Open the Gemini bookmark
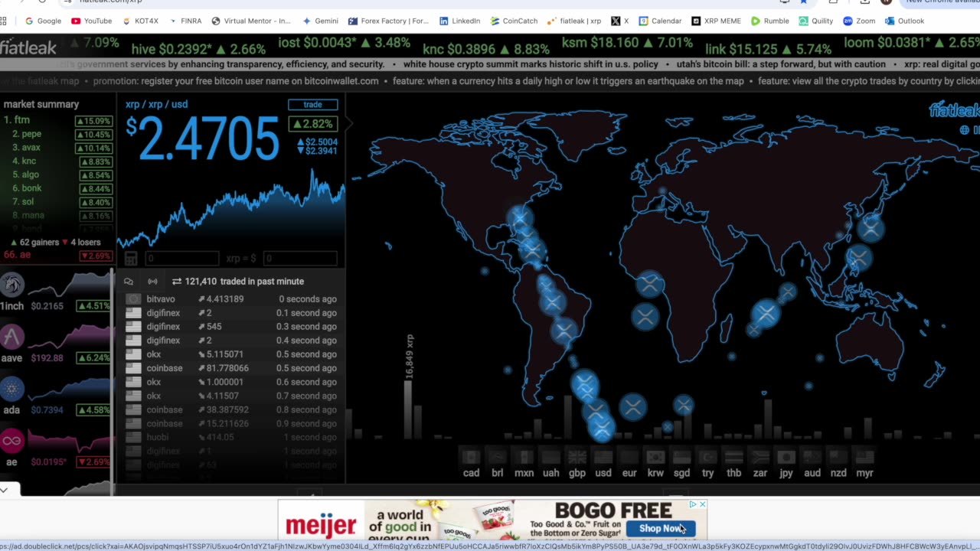The image size is (980, 551). [320, 21]
